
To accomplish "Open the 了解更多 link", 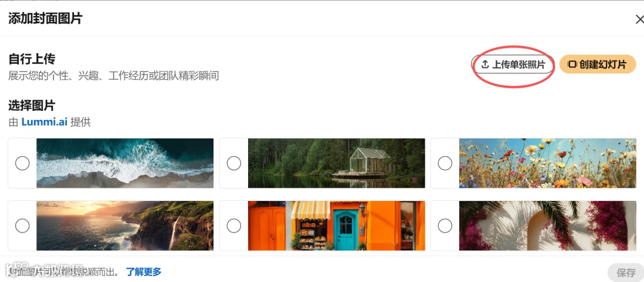I will pyautogui.click(x=144, y=271).
